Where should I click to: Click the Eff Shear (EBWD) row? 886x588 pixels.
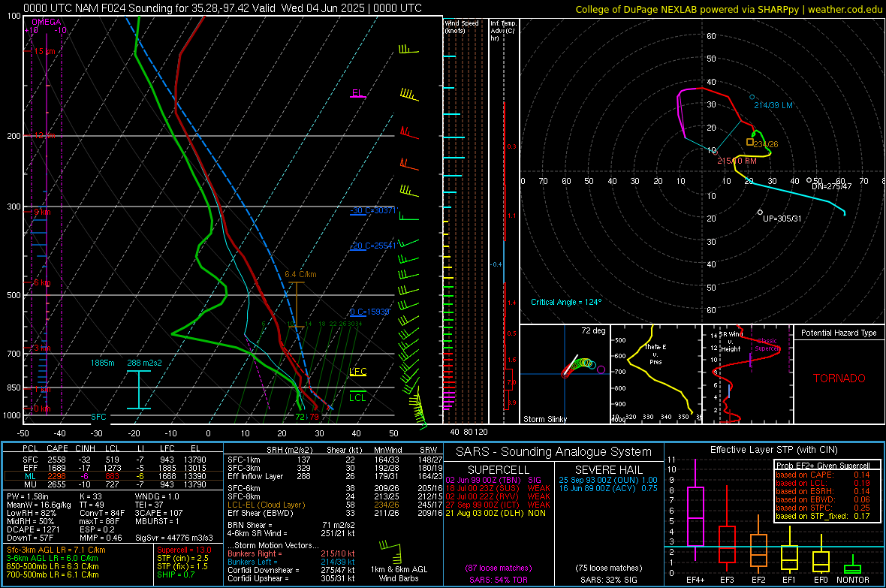click(335, 513)
